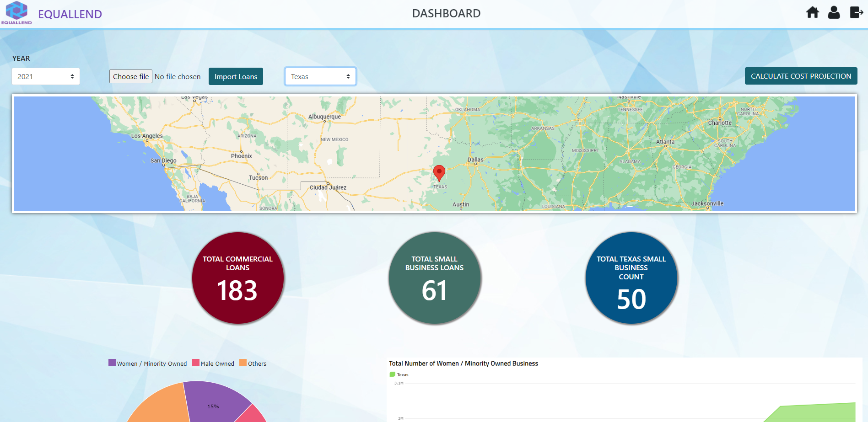Click Los Angeles label on map

tap(147, 136)
